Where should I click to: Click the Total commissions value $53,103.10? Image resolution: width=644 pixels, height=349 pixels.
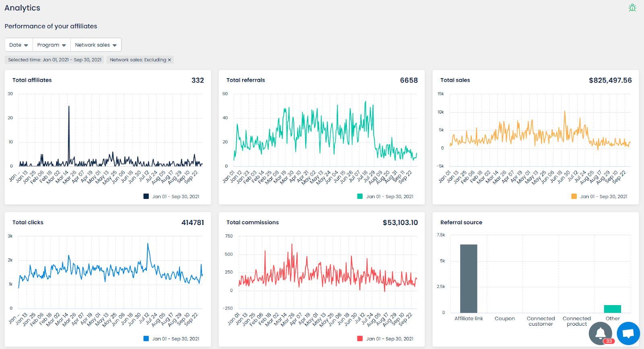pos(400,222)
